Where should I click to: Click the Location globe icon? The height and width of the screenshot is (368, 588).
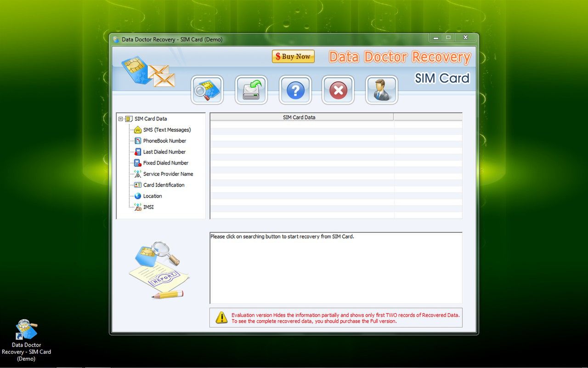pyautogui.click(x=138, y=196)
